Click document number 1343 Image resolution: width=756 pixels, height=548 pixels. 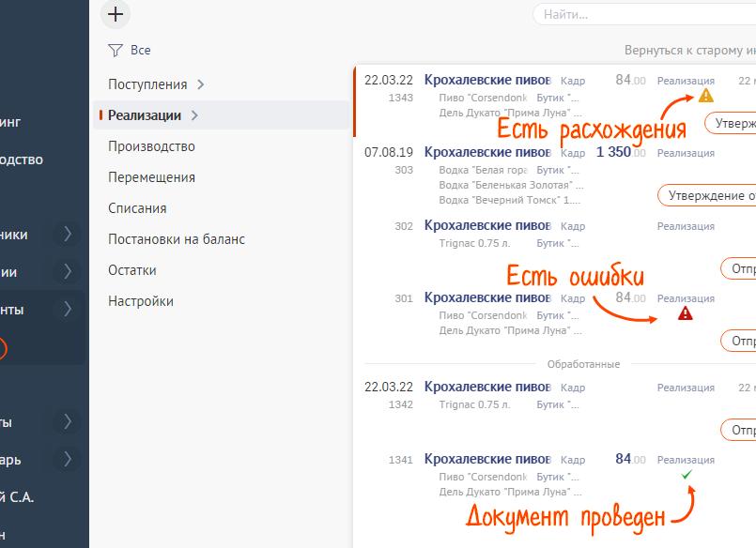(401, 98)
